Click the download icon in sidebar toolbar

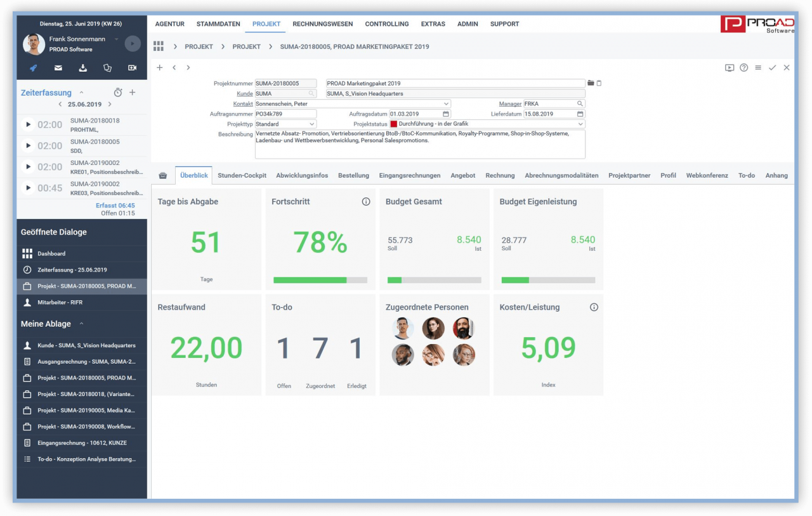coord(82,68)
